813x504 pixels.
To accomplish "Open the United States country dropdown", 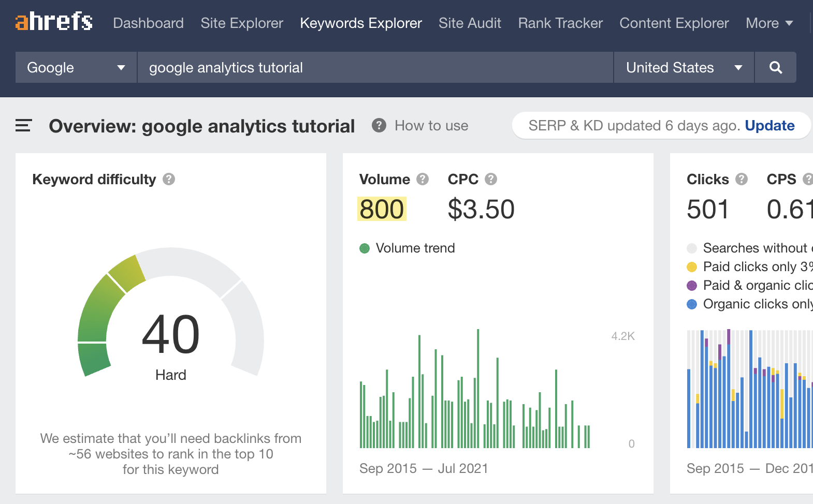I will click(684, 67).
